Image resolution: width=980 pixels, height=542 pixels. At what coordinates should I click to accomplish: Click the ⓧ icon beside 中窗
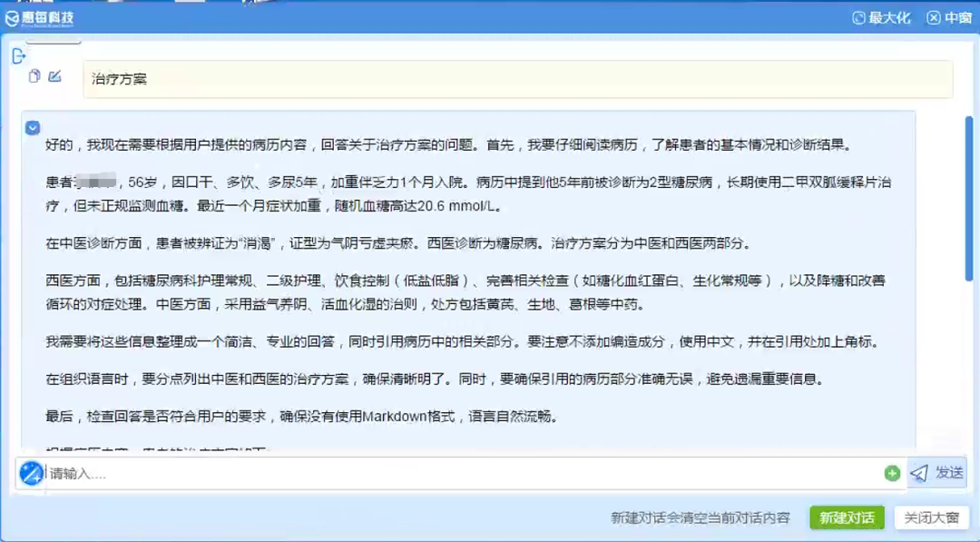(x=933, y=16)
